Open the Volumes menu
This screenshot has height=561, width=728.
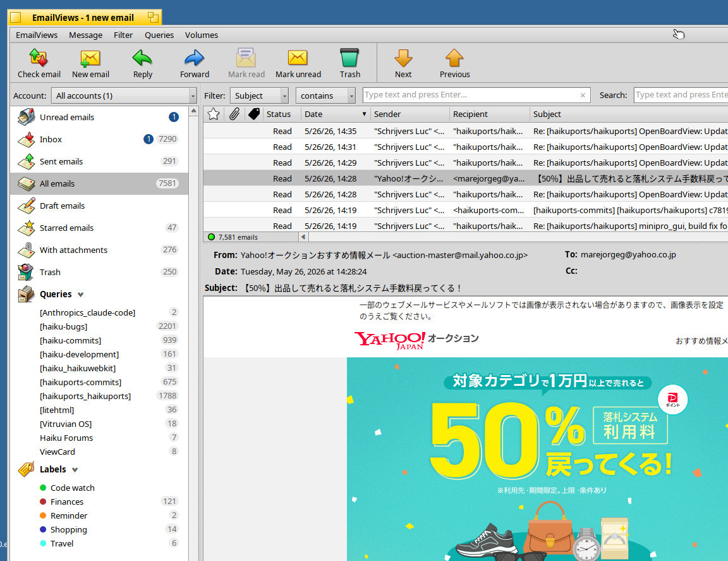(202, 35)
